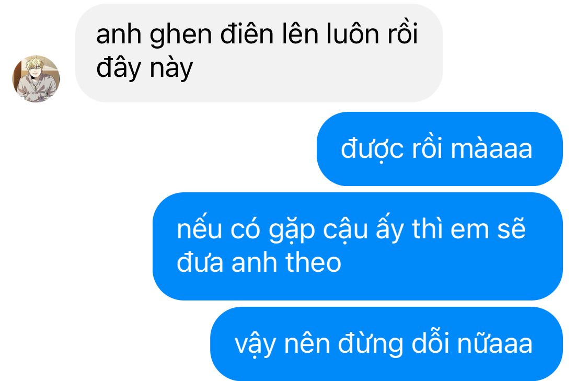Click the word 'anh' starting the gray message
588x381 pixels.
(119, 34)
